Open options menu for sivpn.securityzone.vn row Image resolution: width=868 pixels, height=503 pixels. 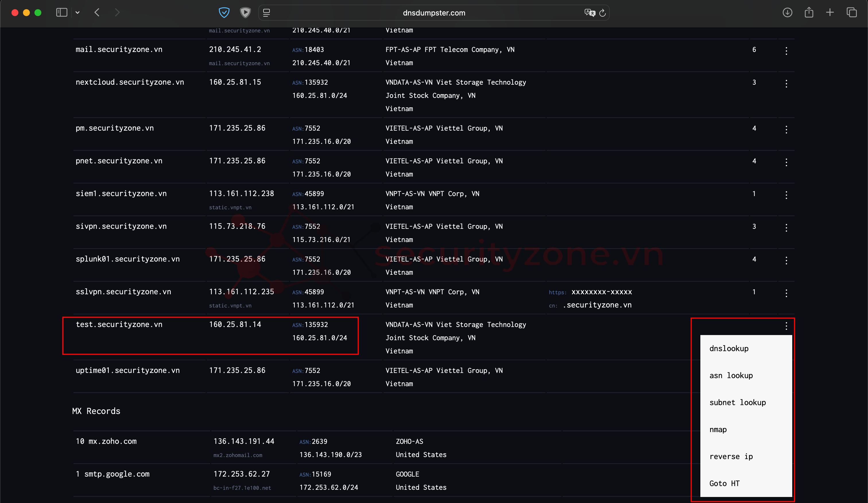click(786, 228)
